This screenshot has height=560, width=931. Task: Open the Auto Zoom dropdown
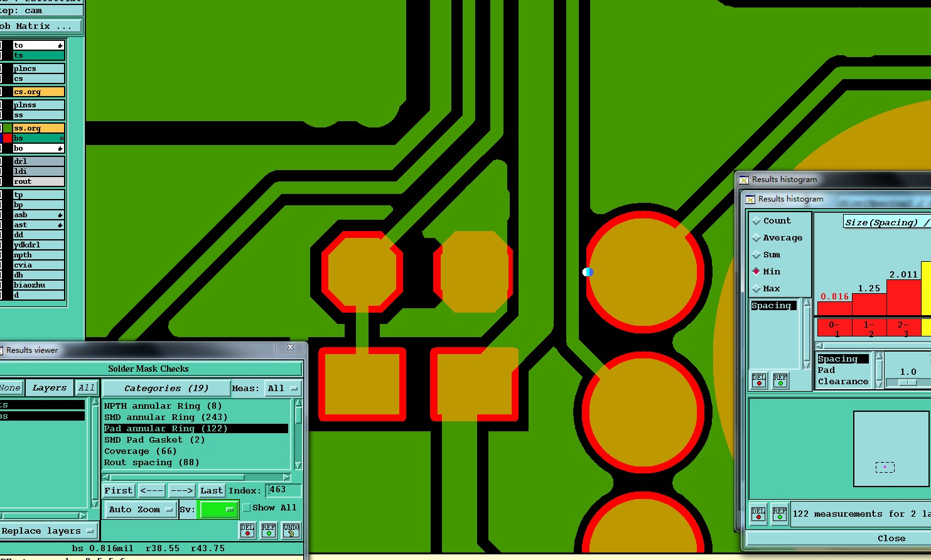coord(139,510)
